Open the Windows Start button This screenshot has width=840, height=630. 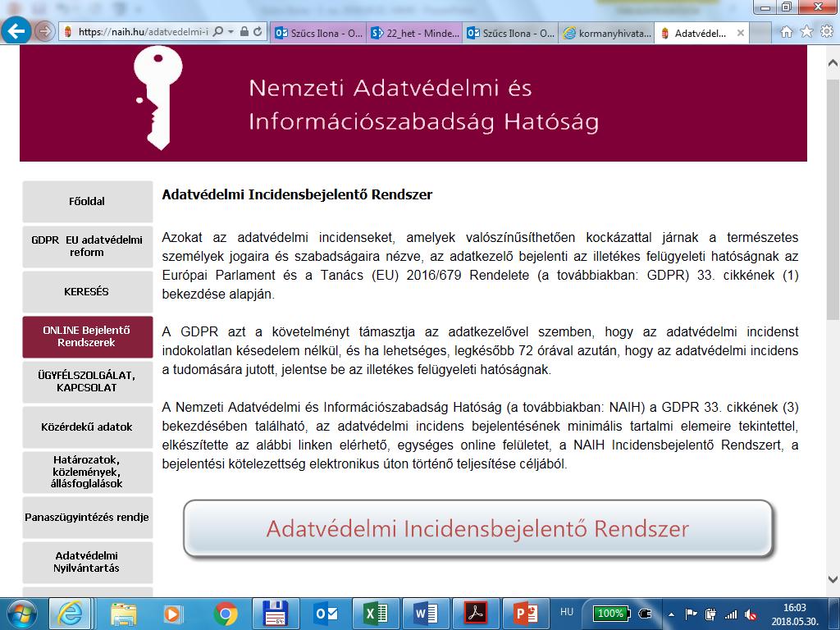(x=21, y=614)
